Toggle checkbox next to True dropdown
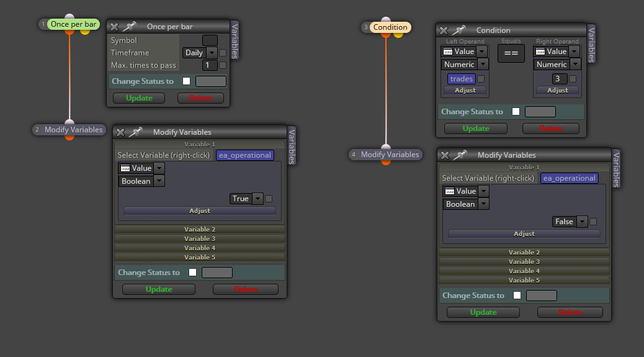This screenshot has height=357, width=644. [269, 199]
